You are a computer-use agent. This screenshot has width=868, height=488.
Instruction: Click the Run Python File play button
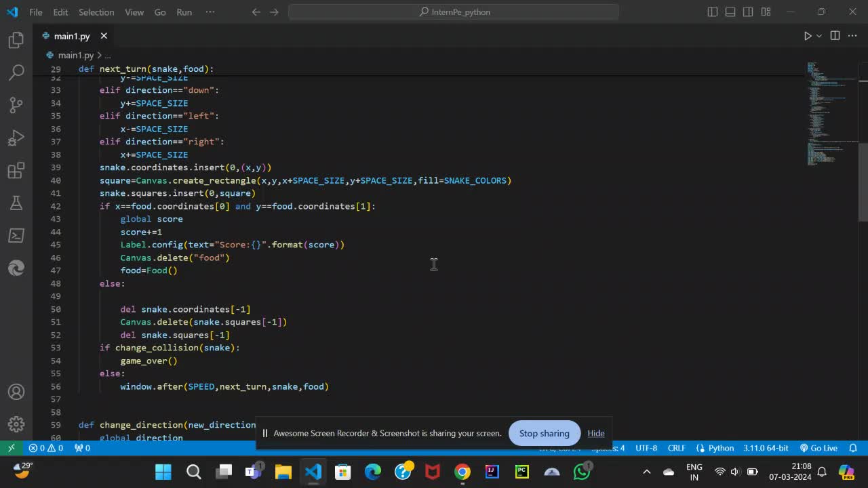807,36
